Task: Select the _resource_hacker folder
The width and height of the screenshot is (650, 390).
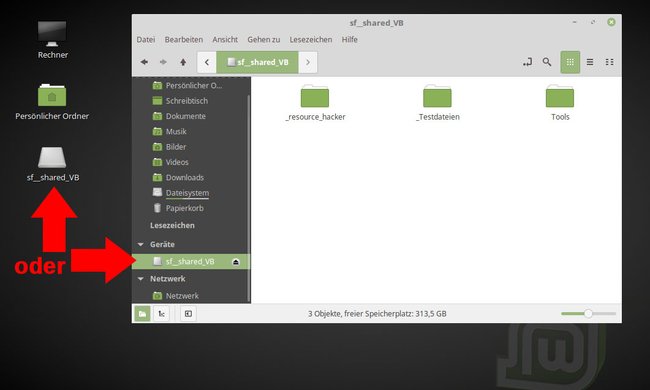Action: 315,103
